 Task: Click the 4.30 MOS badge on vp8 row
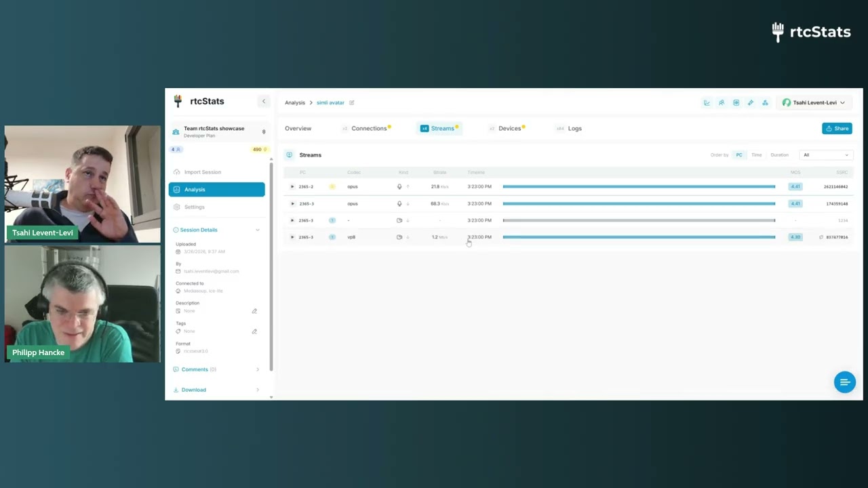[795, 237]
